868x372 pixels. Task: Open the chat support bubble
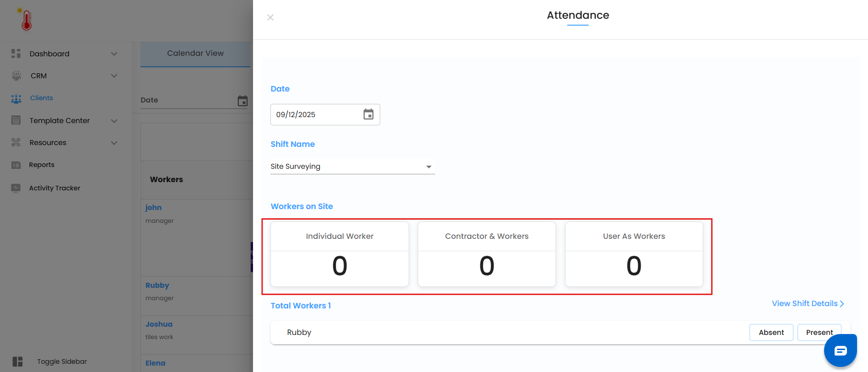pos(840,351)
